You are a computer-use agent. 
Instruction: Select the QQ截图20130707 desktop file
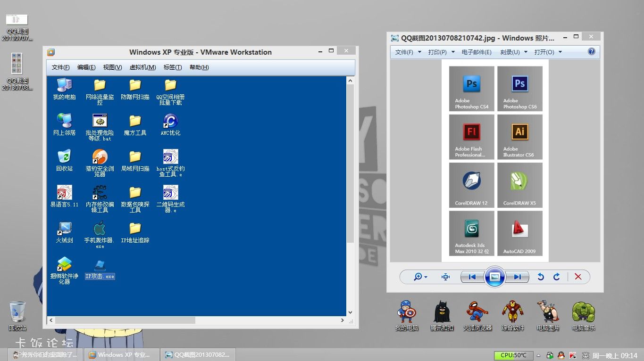coord(17,27)
